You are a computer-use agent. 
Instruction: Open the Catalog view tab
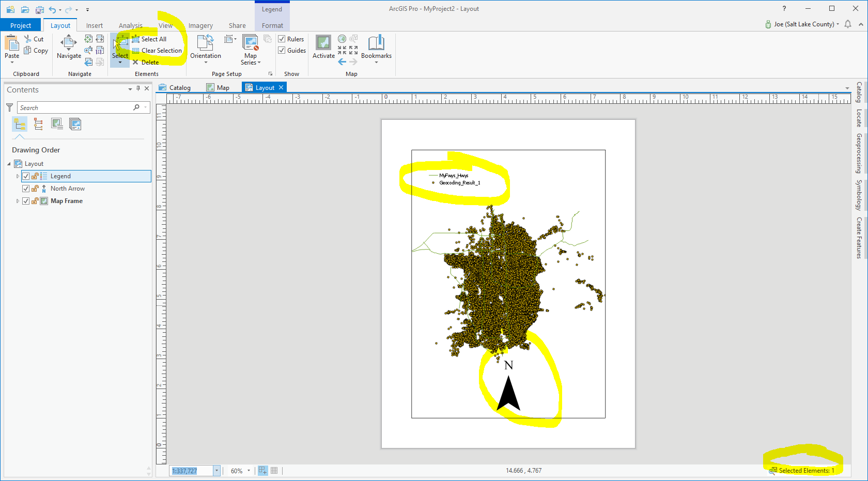[175, 88]
